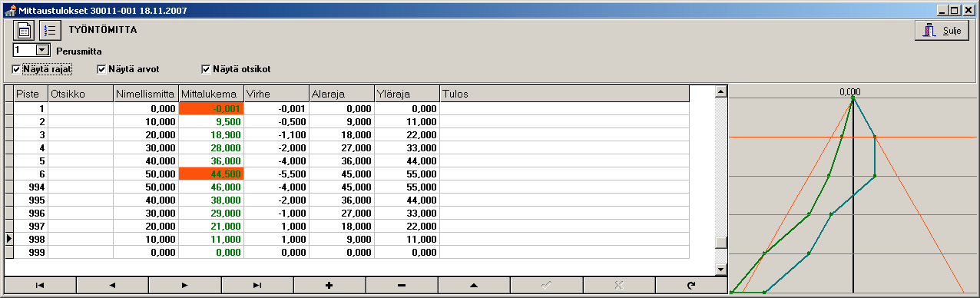Select the orange Mittalukema cell -0,001
This screenshot has height=298, width=980.
coord(210,108)
